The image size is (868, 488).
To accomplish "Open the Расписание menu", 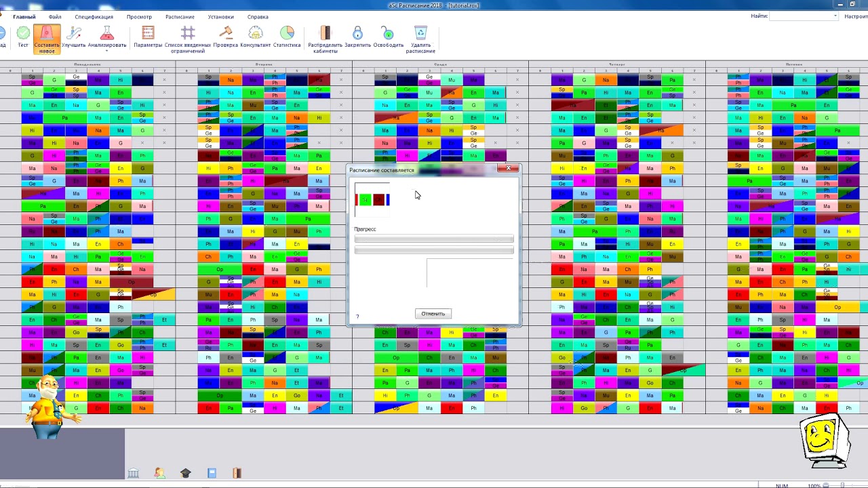I will point(180,17).
